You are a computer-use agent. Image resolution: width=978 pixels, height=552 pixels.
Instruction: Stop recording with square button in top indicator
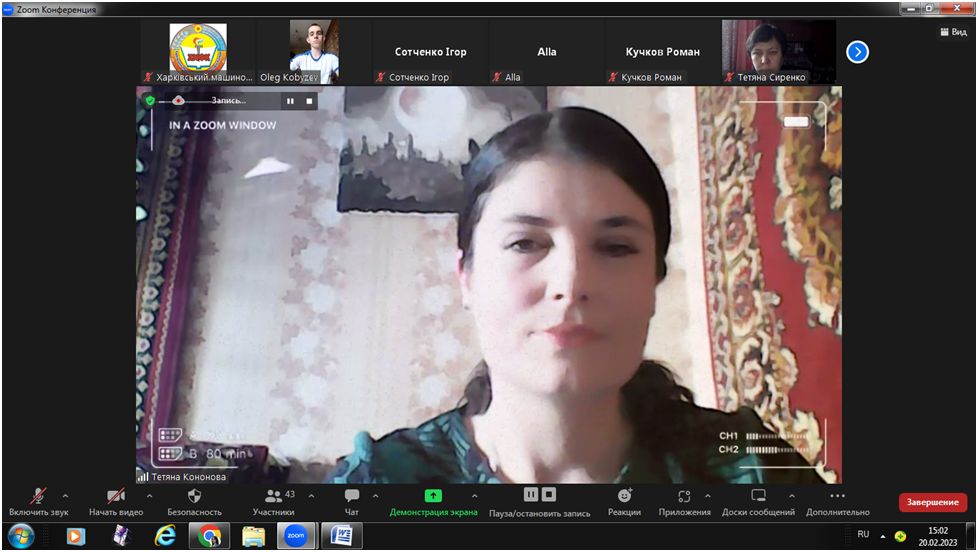309,100
